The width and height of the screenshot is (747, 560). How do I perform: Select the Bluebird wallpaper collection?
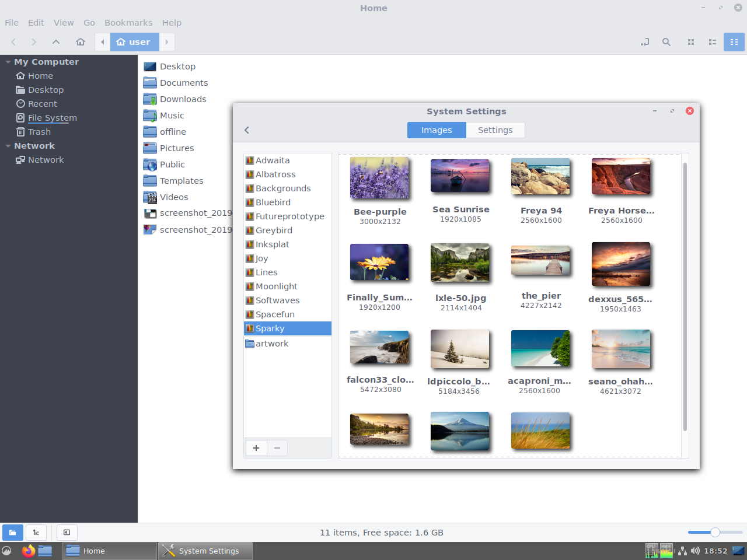coord(288,202)
